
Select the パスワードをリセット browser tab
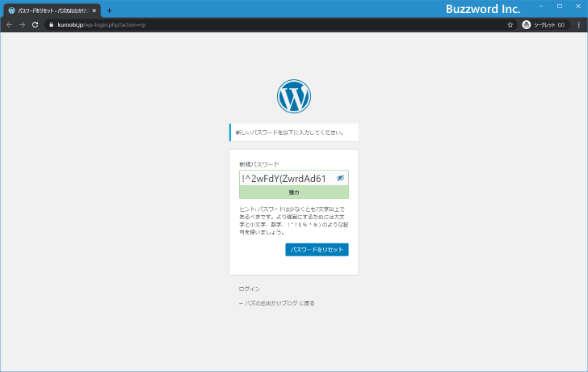pos(52,11)
